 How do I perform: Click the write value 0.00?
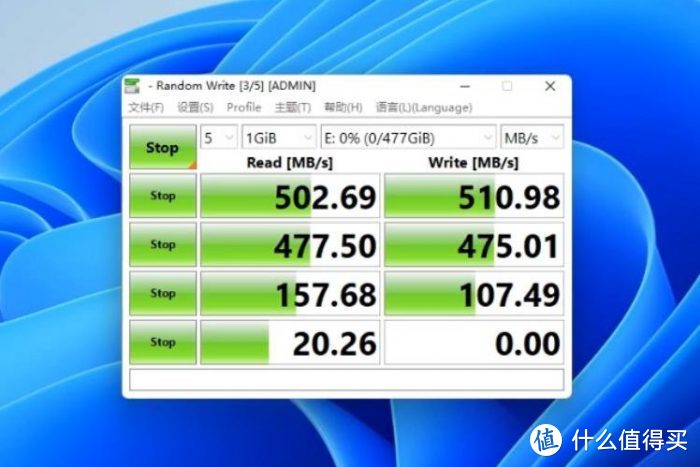pos(474,342)
